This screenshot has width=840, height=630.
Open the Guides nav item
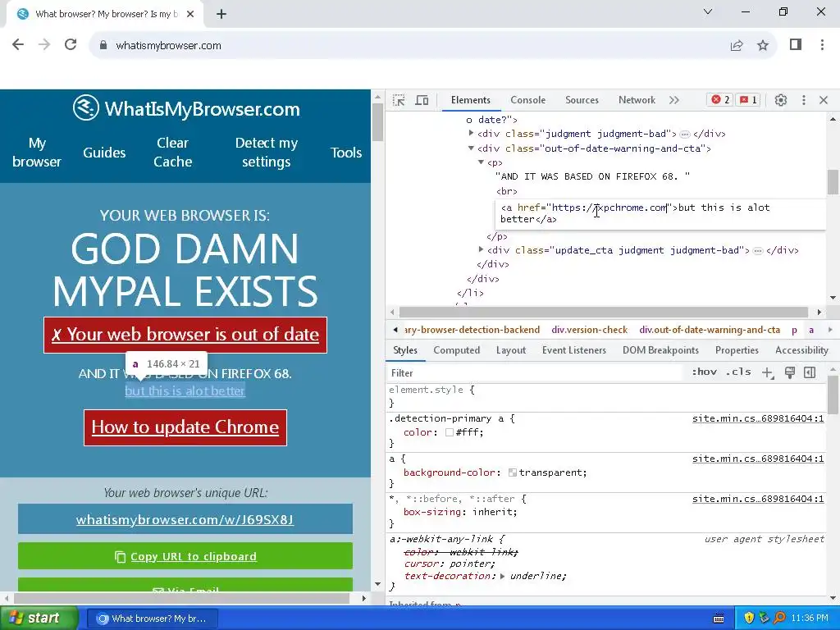pyautogui.click(x=104, y=153)
